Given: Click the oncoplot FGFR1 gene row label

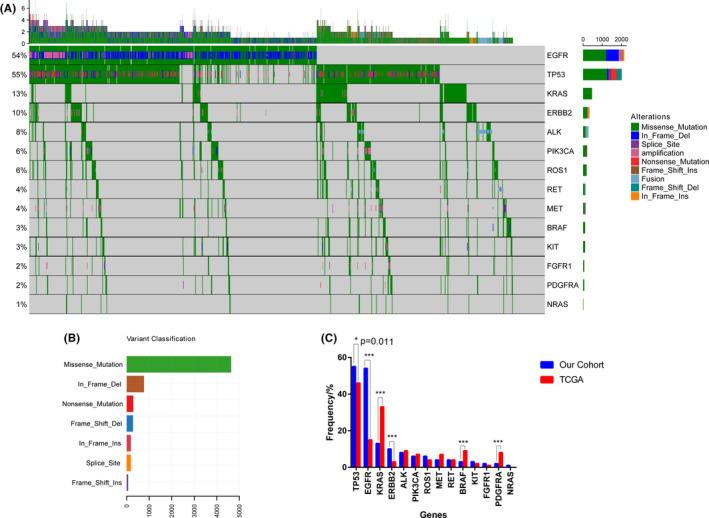Looking at the screenshot, I should click(x=559, y=266).
